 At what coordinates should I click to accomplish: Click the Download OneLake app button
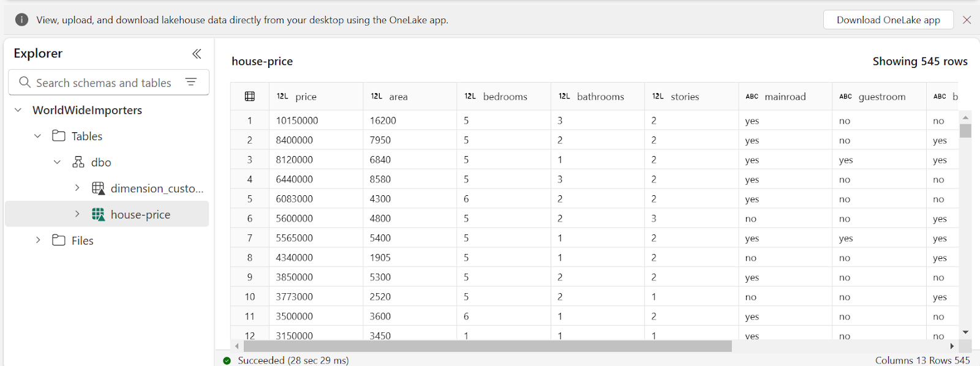point(888,20)
